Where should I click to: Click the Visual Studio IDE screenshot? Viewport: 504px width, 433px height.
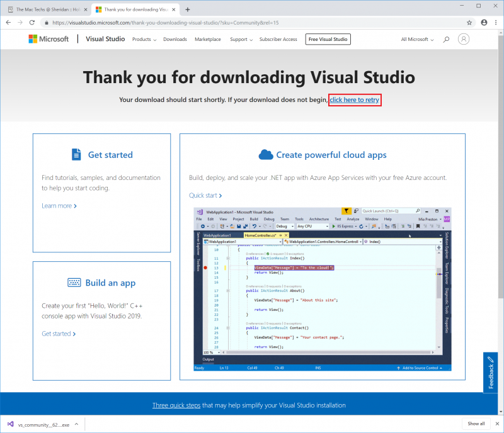(323, 289)
